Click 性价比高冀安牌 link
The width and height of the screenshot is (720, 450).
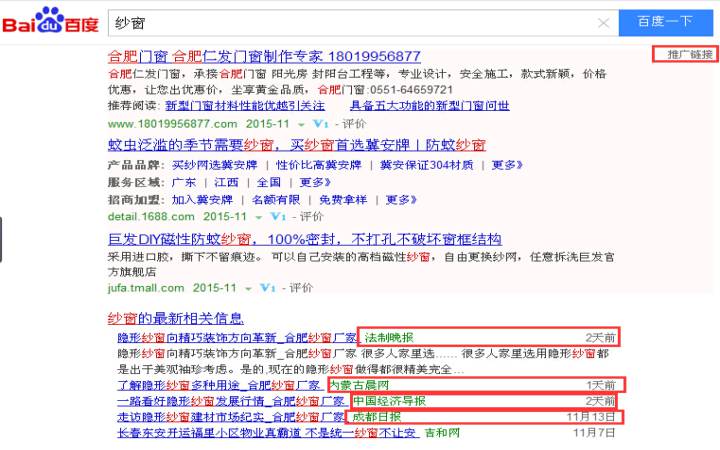tap(319, 165)
